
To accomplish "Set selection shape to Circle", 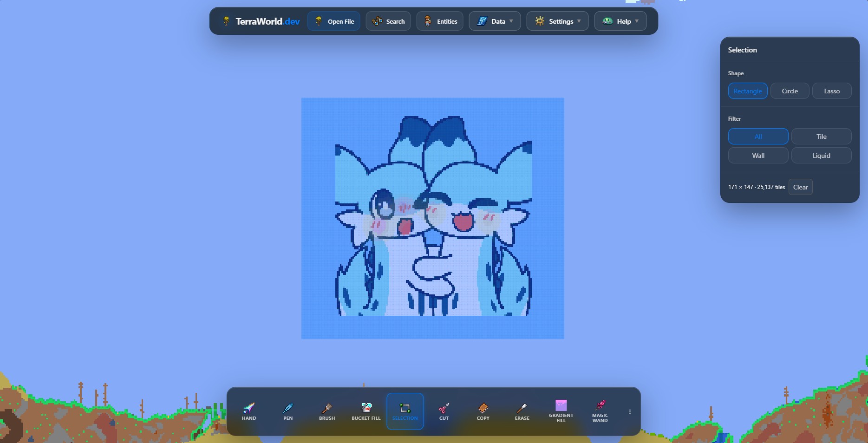I will (x=790, y=91).
